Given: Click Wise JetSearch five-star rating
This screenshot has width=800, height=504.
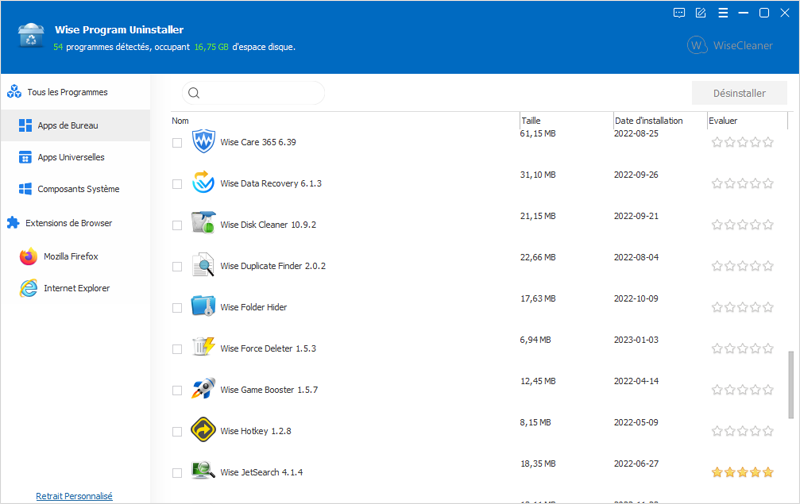Looking at the screenshot, I should click(742, 472).
